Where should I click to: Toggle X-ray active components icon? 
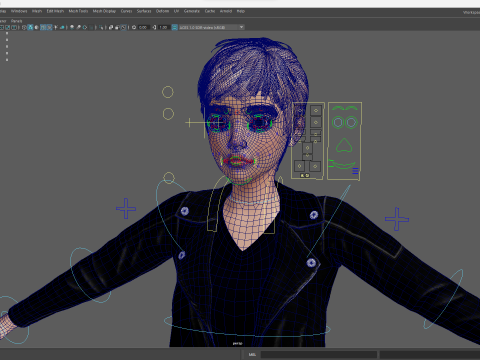point(117,27)
